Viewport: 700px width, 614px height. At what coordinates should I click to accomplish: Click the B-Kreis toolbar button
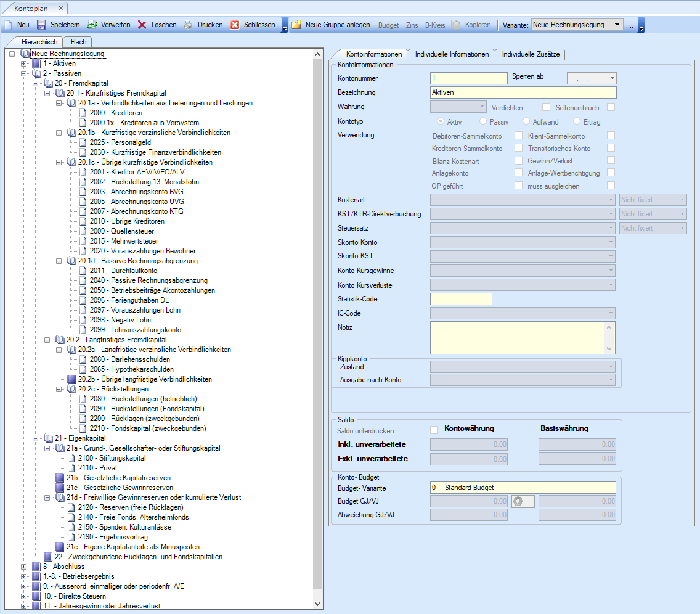pos(435,25)
